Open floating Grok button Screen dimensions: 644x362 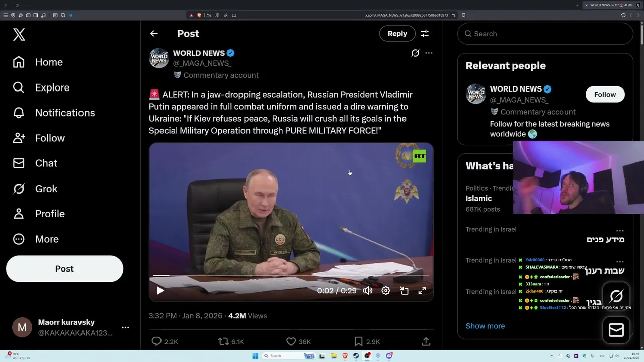tap(616, 296)
